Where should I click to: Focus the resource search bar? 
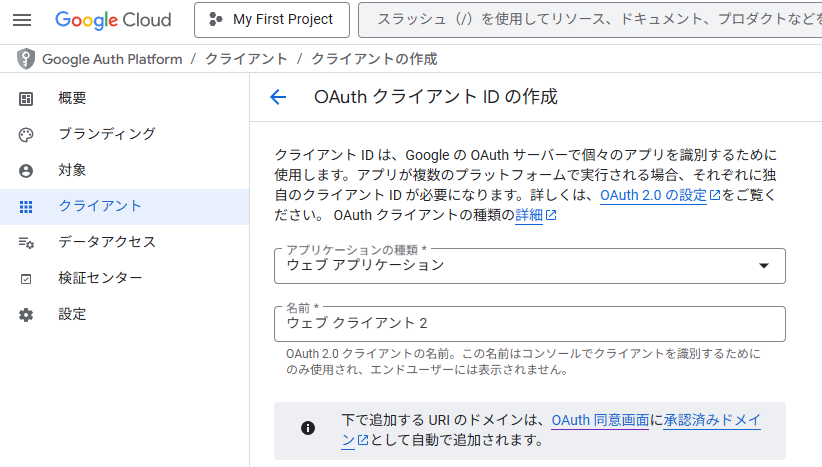(x=590, y=20)
